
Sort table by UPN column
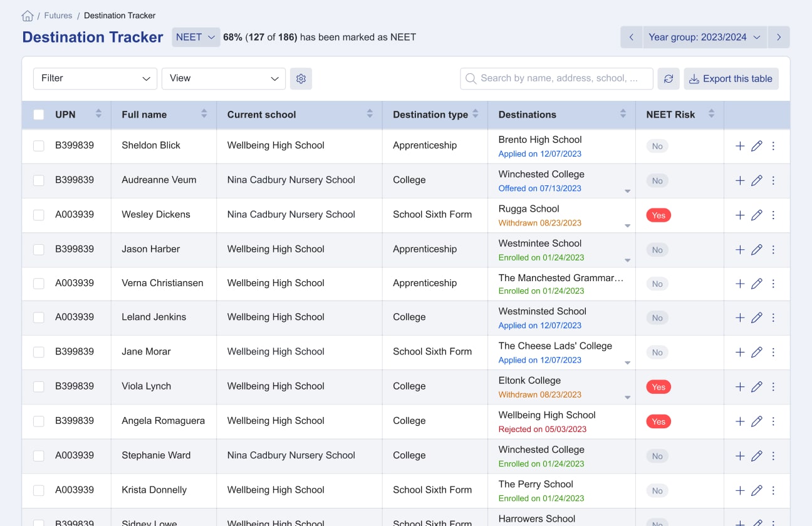click(x=98, y=114)
